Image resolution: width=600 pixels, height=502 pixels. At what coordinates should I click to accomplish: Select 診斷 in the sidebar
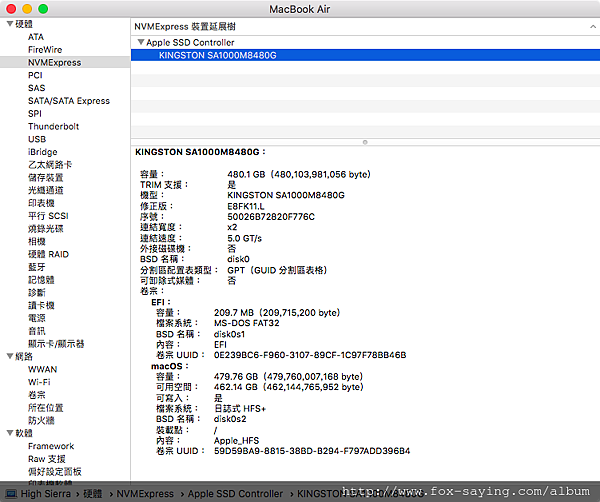tap(37, 293)
